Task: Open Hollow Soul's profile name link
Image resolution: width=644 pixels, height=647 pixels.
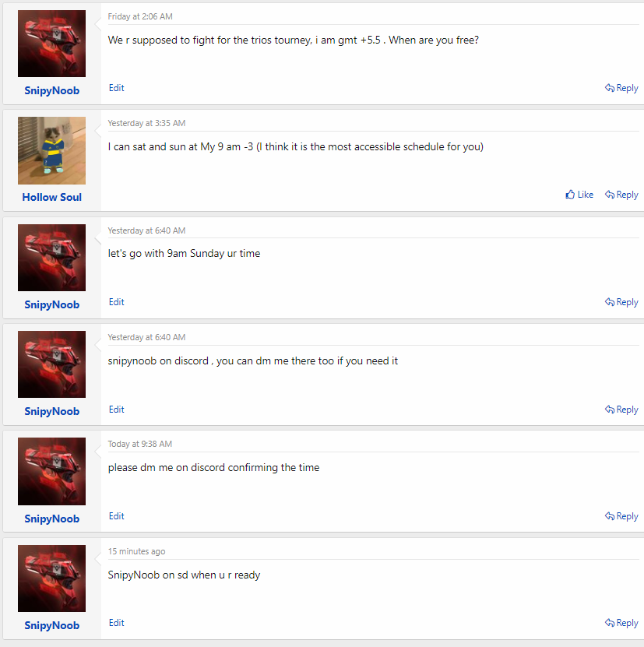Action: coord(51,197)
